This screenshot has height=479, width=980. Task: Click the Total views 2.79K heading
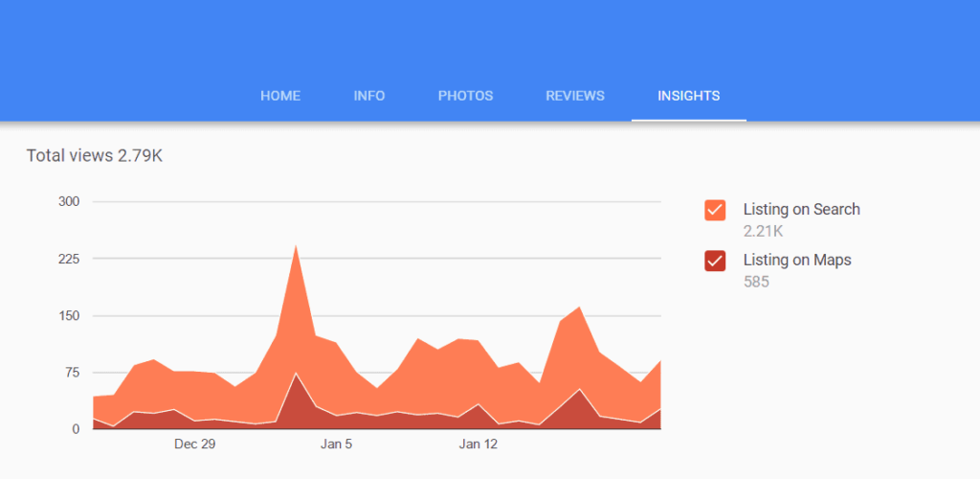pyautogui.click(x=95, y=156)
